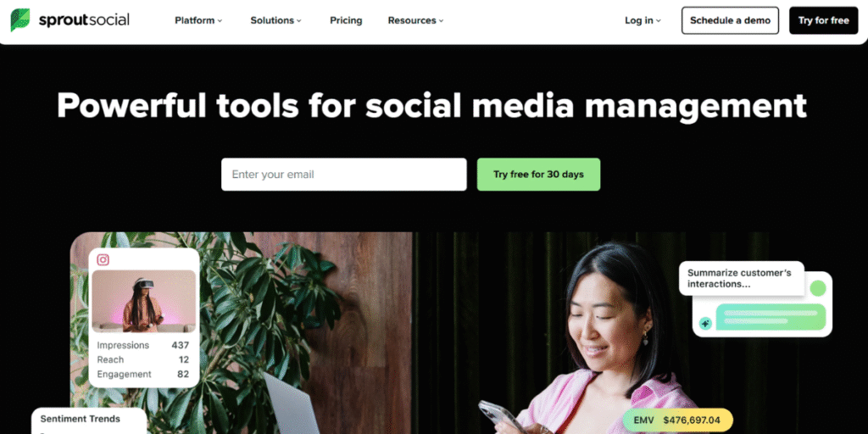Image resolution: width=868 pixels, height=434 pixels.
Task: Expand the Solutions dropdown
Action: [x=276, y=20]
